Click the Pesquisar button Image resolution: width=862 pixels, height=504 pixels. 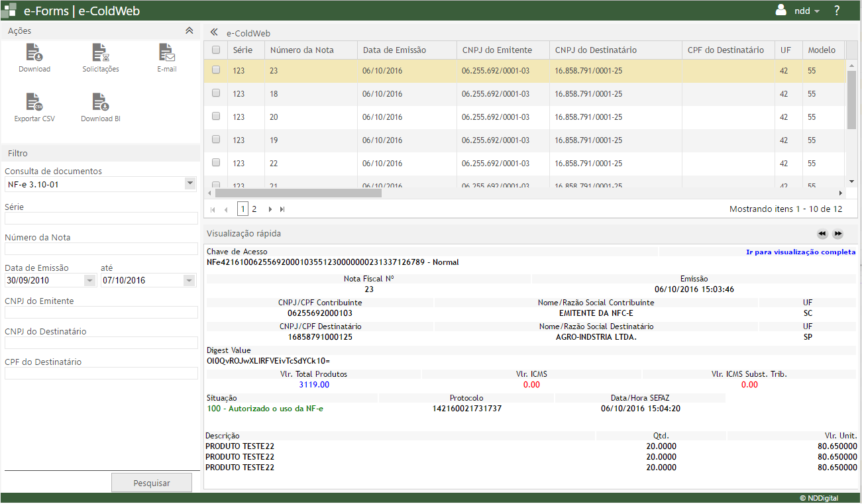pos(152,483)
